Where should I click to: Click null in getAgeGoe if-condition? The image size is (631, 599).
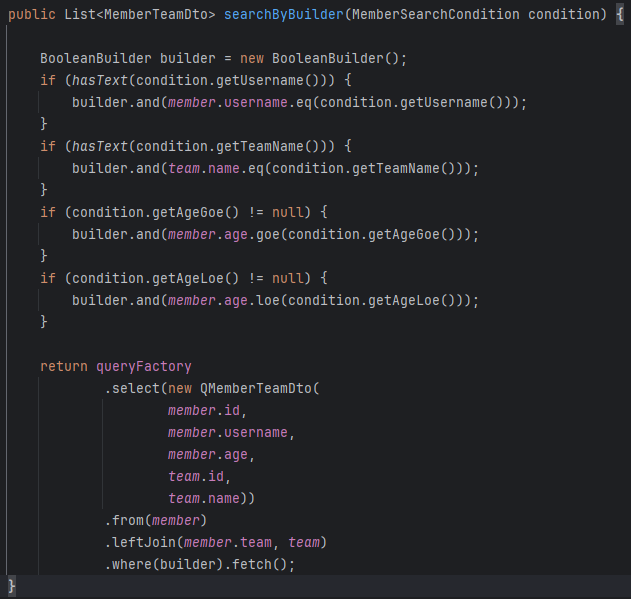click(288, 212)
